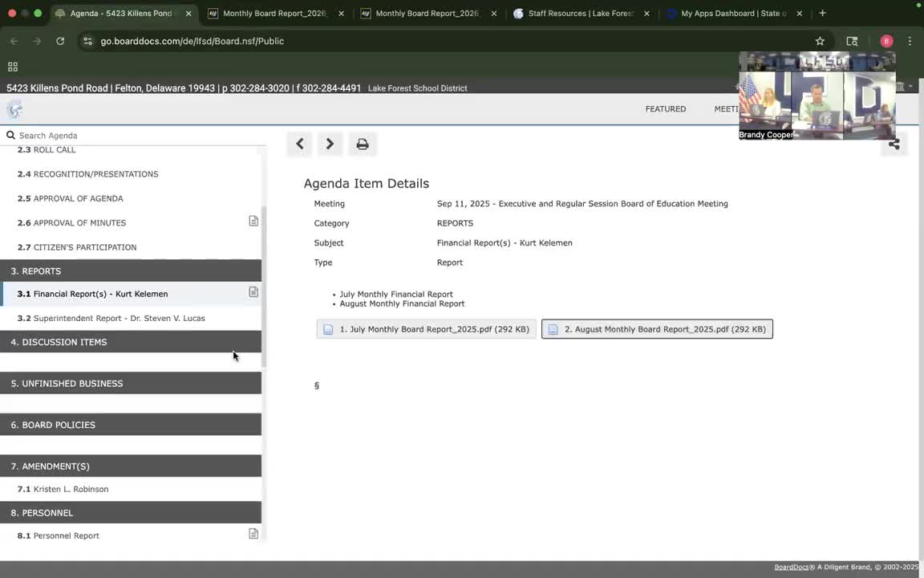Open attachment icon beside Approval of Minutes
The image size is (924, 578).
[x=253, y=222]
